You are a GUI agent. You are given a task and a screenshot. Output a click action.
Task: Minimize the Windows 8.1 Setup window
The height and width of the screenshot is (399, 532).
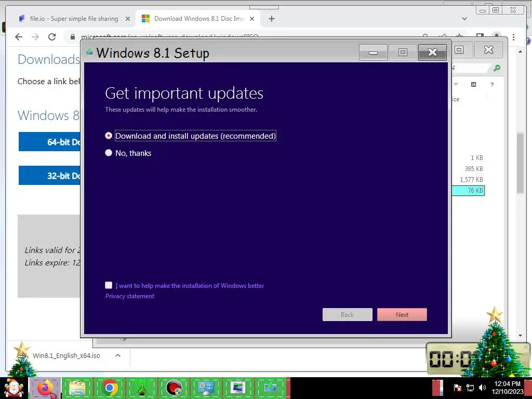[x=373, y=52]
